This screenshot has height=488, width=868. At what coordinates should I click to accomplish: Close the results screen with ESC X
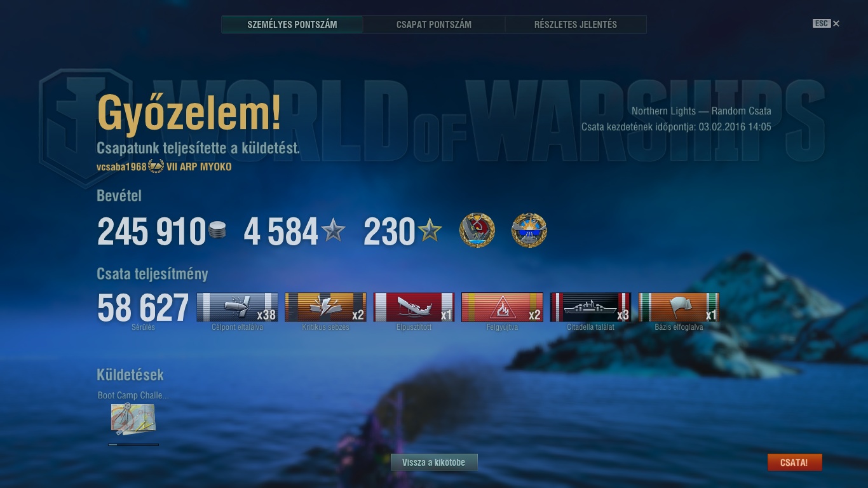826,24
